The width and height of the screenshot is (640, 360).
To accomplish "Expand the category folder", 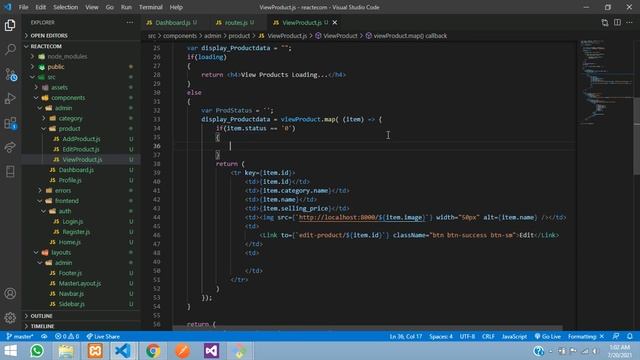I will 70,118.
